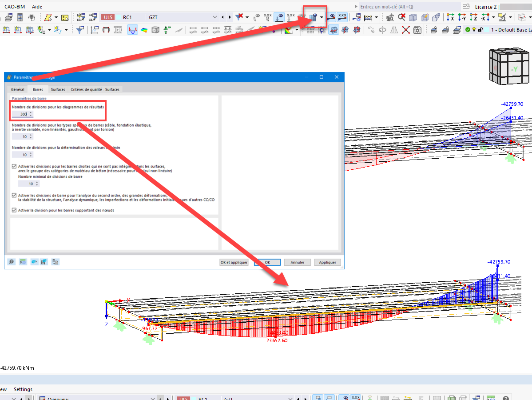Click the member results diagram icon

tap(133, 30)
